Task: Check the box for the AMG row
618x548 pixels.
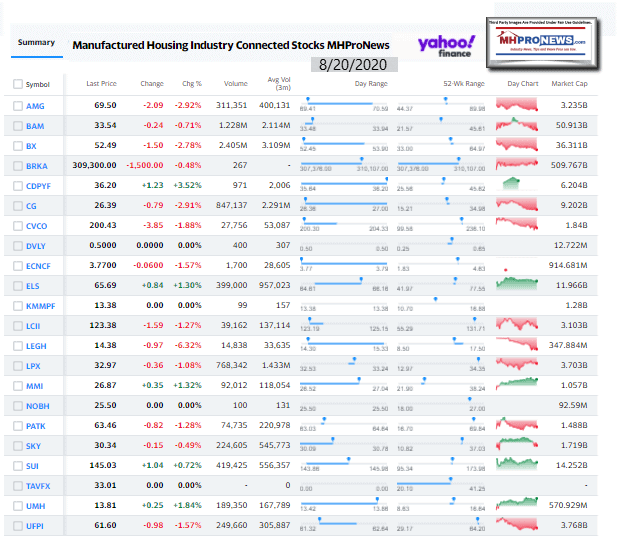Action: 17,105
